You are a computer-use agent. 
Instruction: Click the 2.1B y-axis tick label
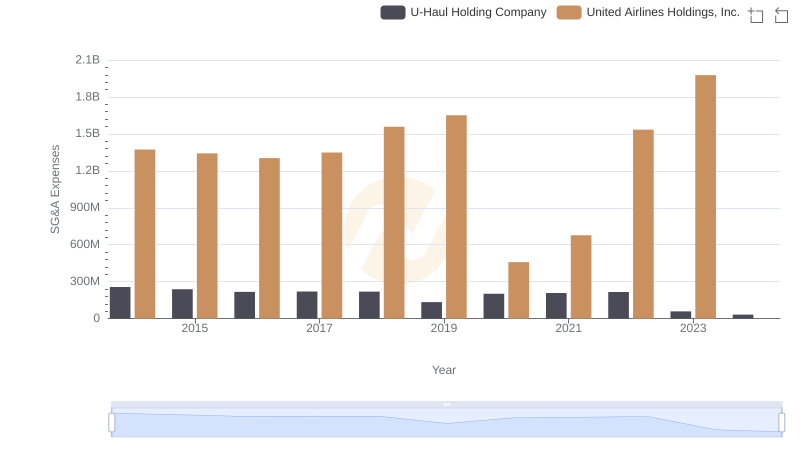point(88,60)
